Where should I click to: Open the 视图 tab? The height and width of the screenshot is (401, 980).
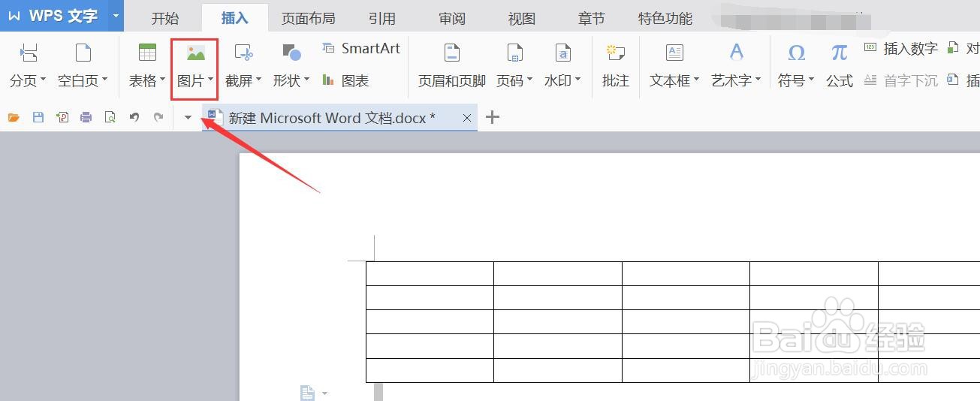click(x=522, y=19)
